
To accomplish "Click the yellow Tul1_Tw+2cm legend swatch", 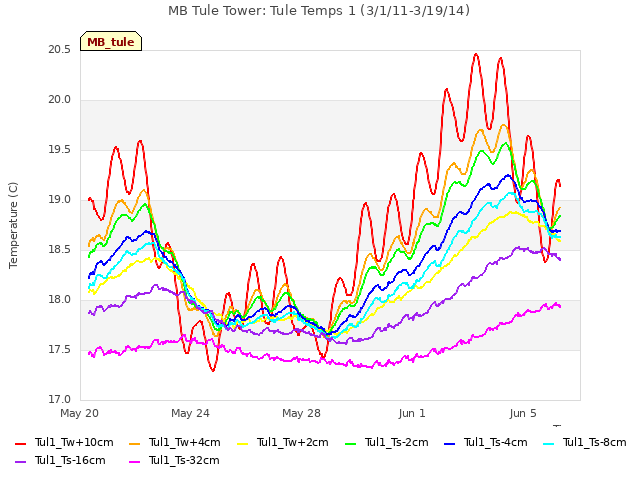I will tap(242, 443).
